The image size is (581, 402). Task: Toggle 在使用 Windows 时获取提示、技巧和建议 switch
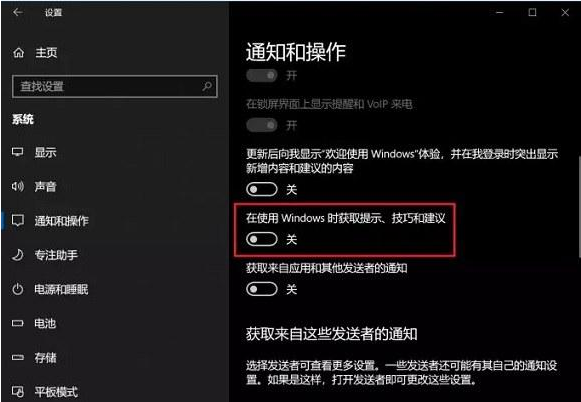(262, 239)
